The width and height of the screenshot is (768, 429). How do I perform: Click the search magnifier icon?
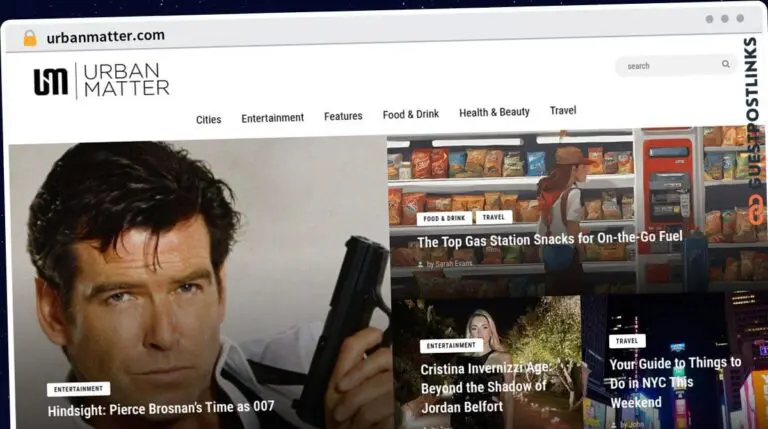point(725,64)
